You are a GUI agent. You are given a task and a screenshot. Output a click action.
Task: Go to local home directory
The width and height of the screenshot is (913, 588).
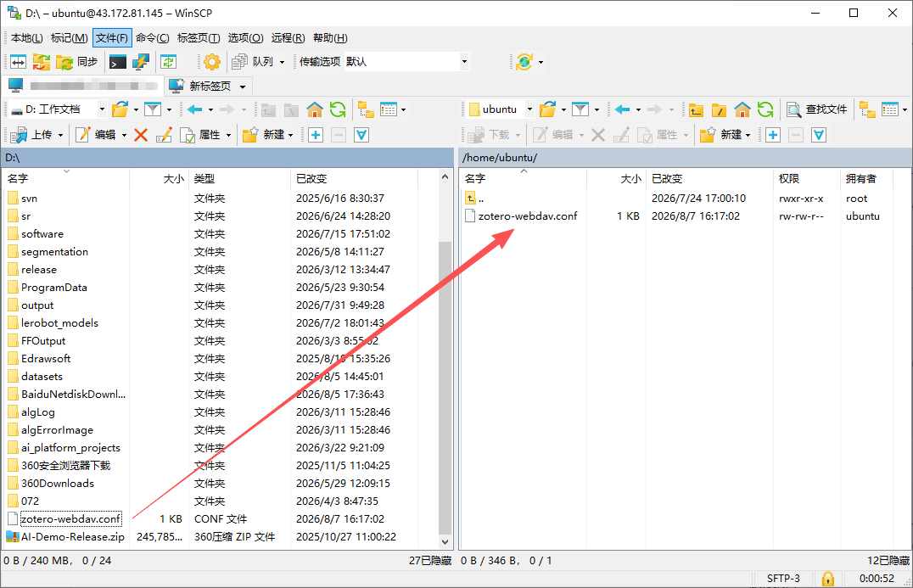coord(315,109)
